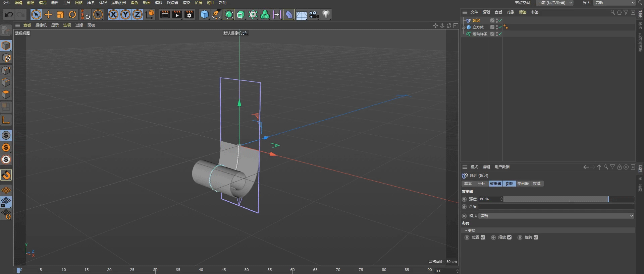644x274 pixels.
Task: Click the back arrow in Attribute Manager
Action: click(x=586, y=167)
